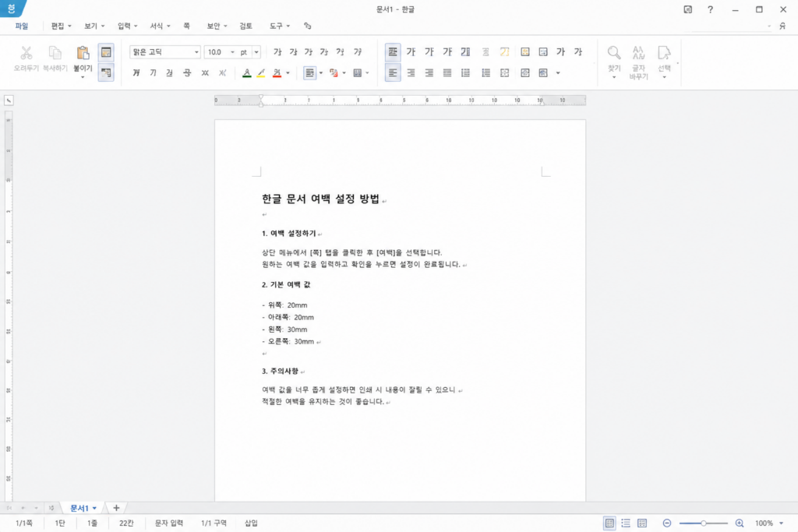Open the 보안 menu

pos(217,26)
